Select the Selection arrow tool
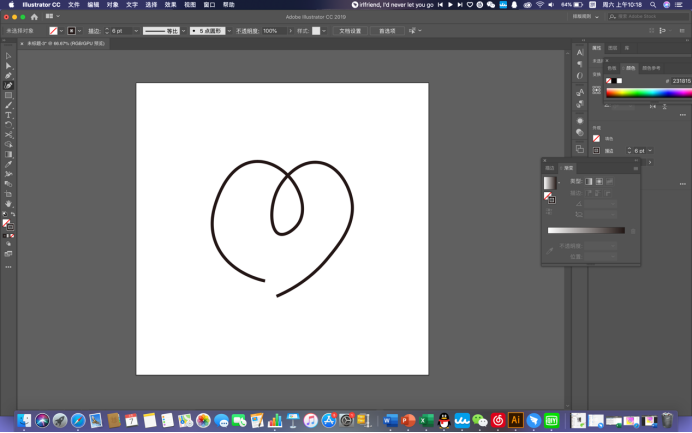This screenshot has height=433, width=692. 8,55
